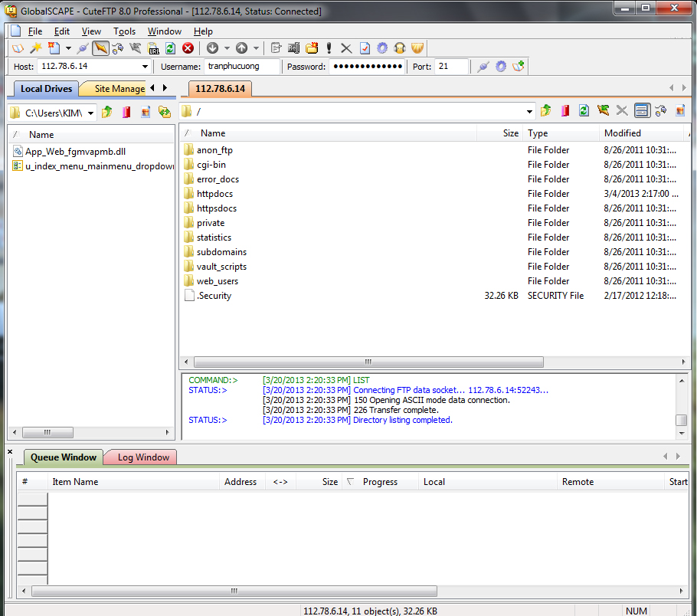This screenshot has width=697, height=616.
Task: Open the Download button's dropdown arrow
Action: [227, 48]
